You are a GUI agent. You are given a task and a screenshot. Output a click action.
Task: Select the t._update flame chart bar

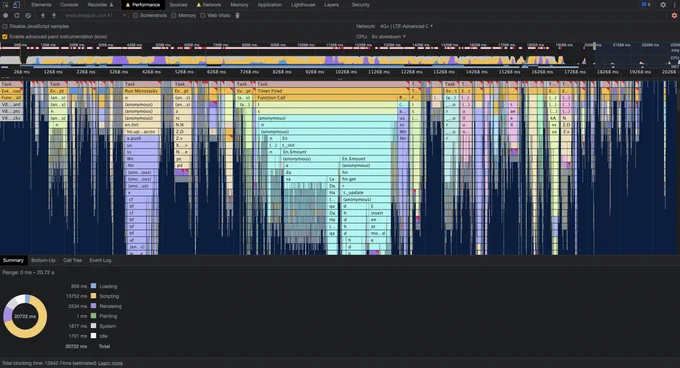(366, 192)
